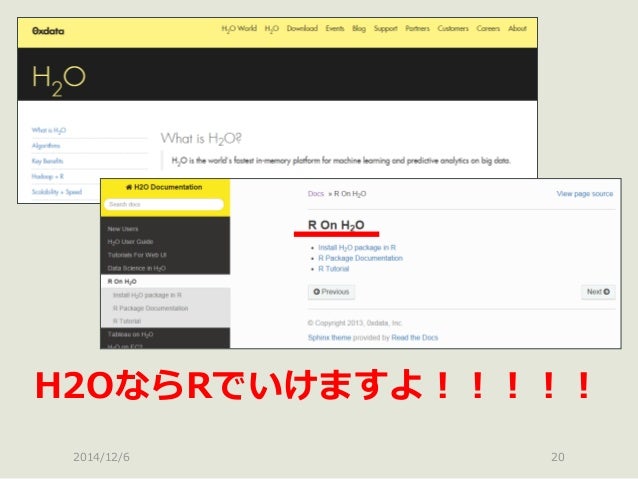Viewport: 638px width, 479px height.
Task: Click the Previous button
Action: [331, 292]
